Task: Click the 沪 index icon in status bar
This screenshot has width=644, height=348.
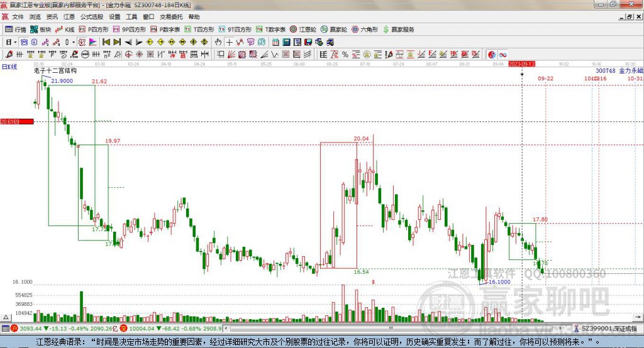Action: pyautogui.click(x=14, y=329)
